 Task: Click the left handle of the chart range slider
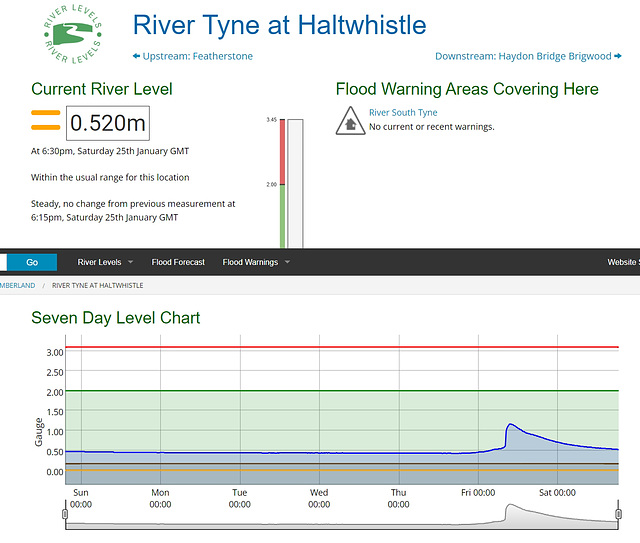coord(65,514)
